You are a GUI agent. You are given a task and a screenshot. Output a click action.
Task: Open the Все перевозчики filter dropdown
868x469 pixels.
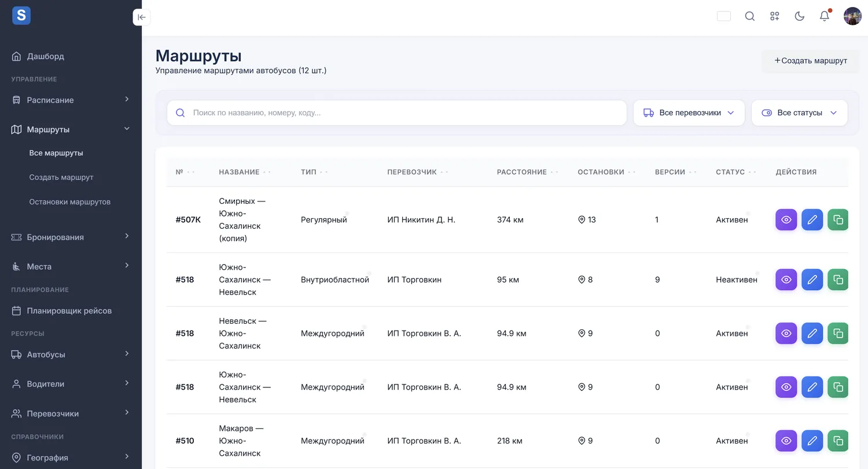point(689,113)
